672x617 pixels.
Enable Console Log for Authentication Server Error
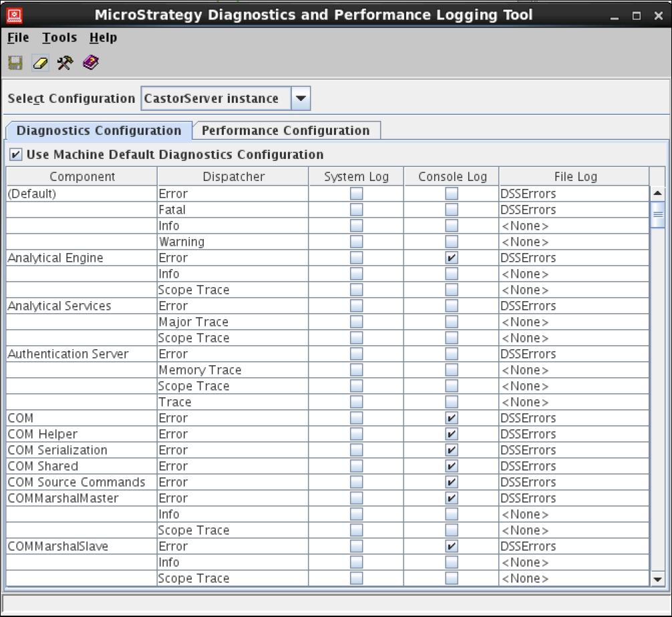tap(452, 354)
